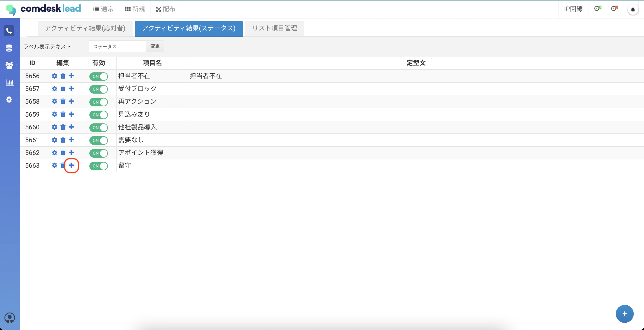644x330 pixels.
Task: Disable the 見込みあり status switch
Action: (x=99, y=115)
